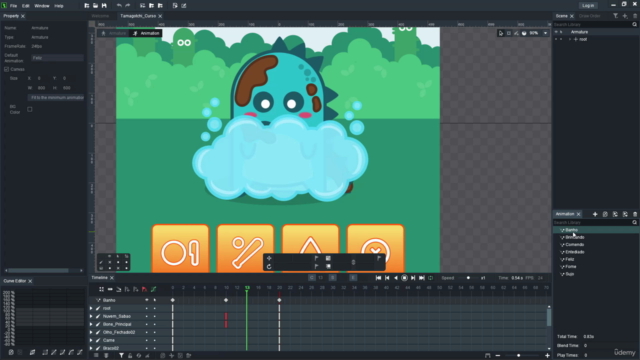This screenshot has height=360, width=640.
Task: Step to next frame button
Action: tap(413, 278)
